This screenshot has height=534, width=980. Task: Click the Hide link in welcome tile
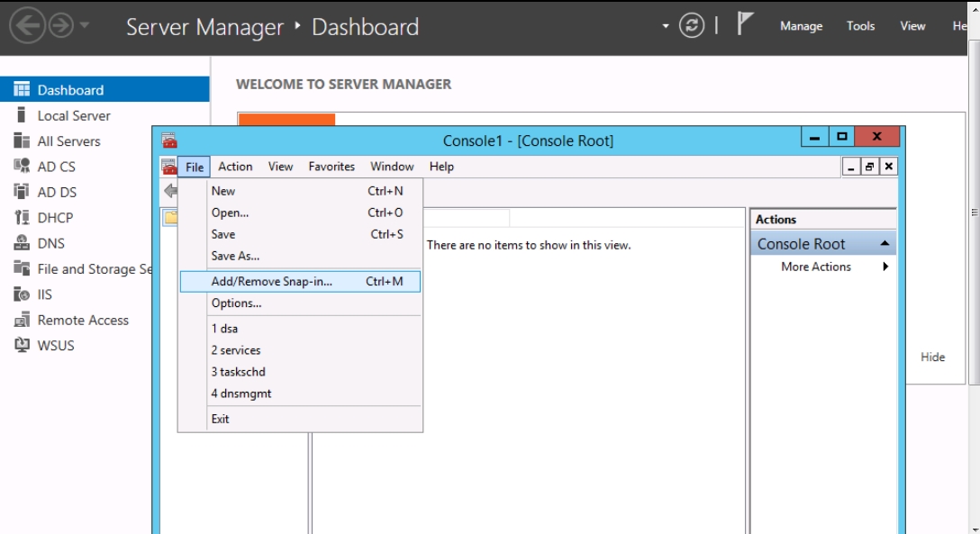coord(932,357)
